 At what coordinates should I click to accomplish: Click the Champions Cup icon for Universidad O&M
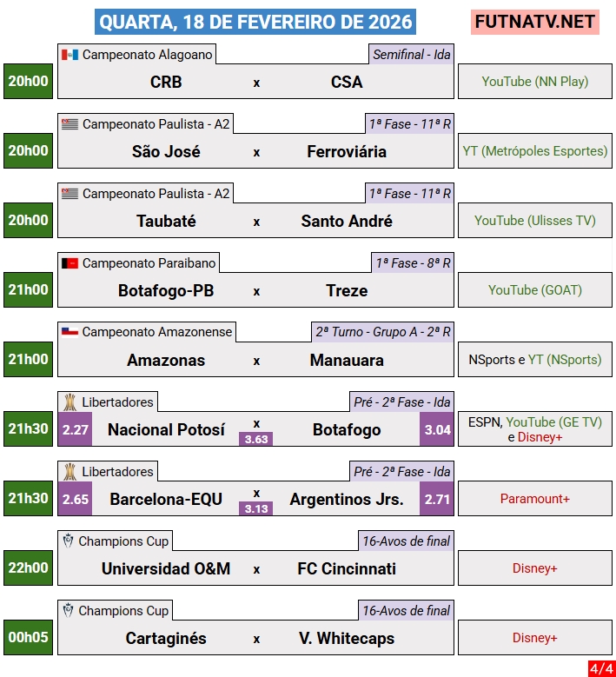click(x=69, y=541)
